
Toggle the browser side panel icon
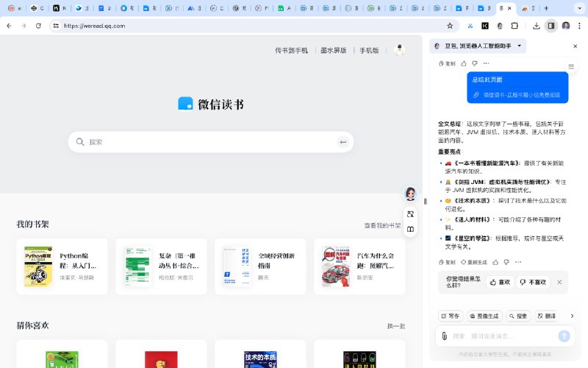[x=551, y=26]
